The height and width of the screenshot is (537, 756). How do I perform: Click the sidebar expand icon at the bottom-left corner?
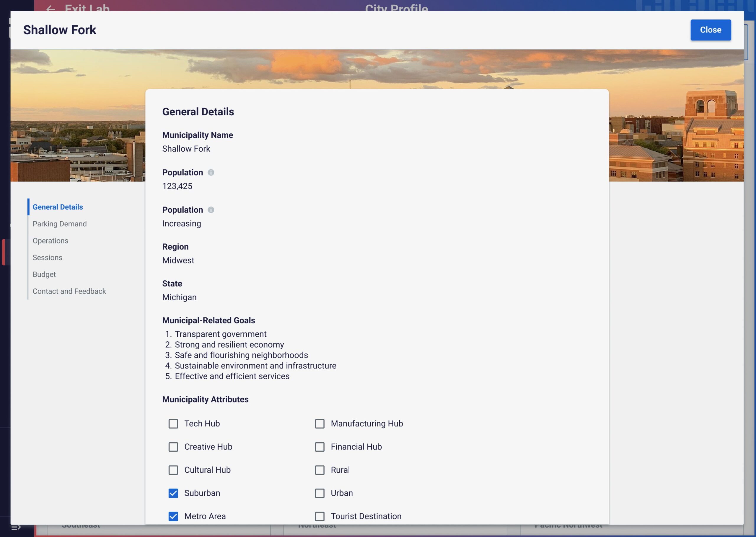coord(16,528)
